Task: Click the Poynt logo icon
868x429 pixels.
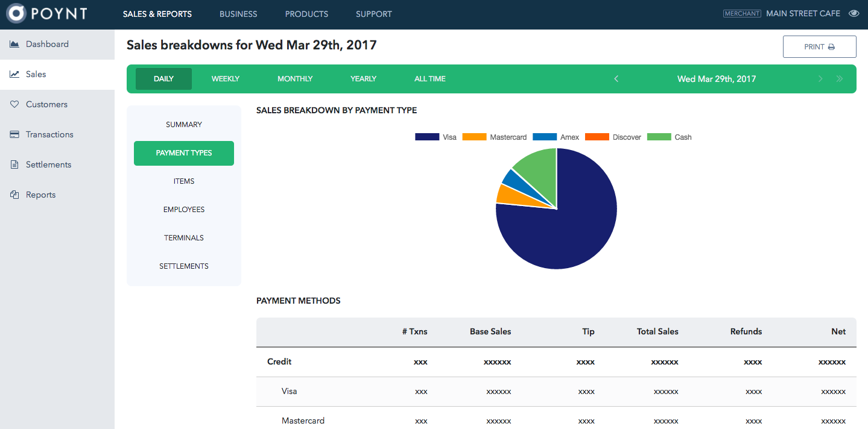Action: pyautogui.click(x=16, y=14)
